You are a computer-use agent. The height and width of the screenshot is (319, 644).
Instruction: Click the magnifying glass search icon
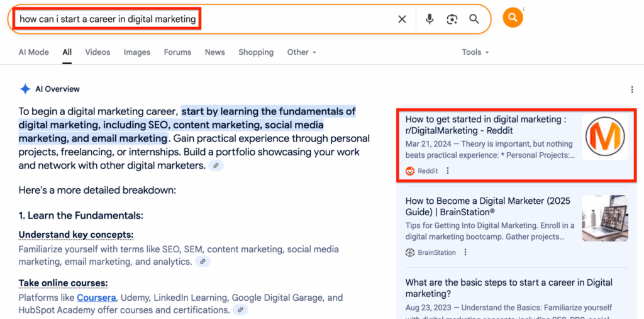[x=474, y=20]
